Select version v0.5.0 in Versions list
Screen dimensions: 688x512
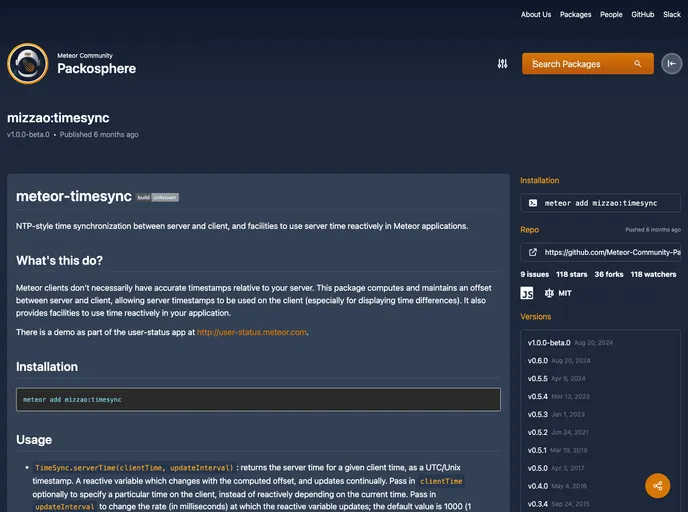pyautogui.click(x=538, y=468)
